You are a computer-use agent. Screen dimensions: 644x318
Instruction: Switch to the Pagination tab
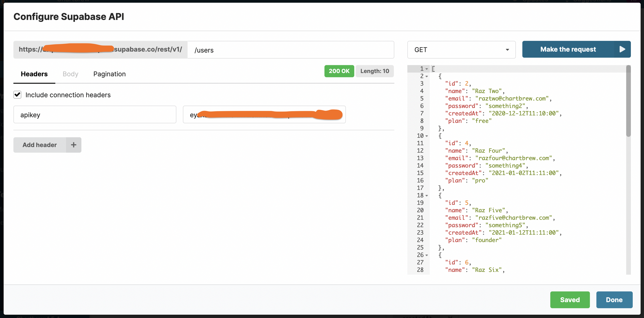[x=109, y=74]
